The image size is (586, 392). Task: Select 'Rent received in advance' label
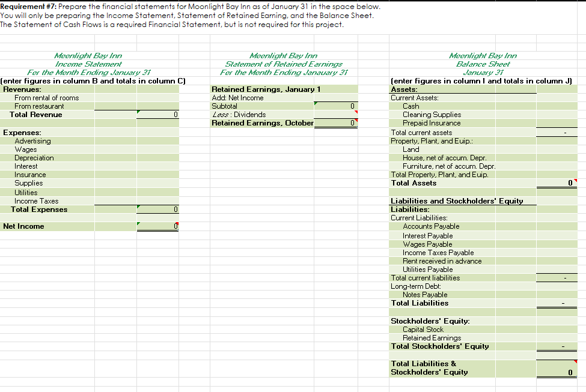tap(442, 261)
